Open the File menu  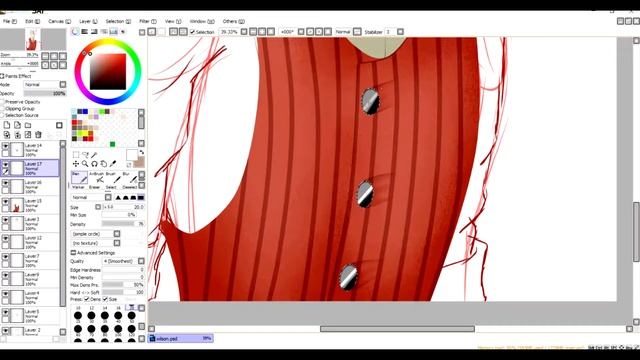10,21
